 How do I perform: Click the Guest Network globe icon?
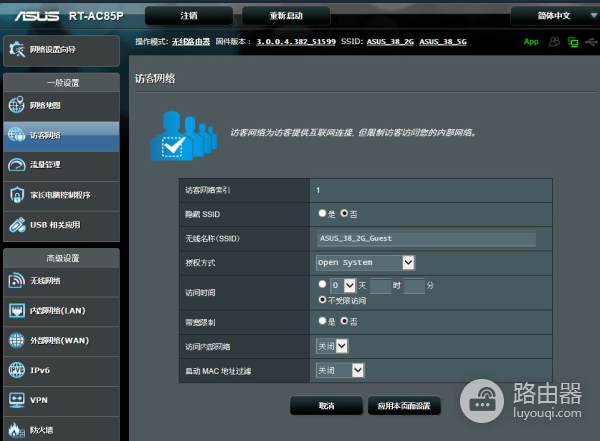pyautogui.click(x=16, y=135)
